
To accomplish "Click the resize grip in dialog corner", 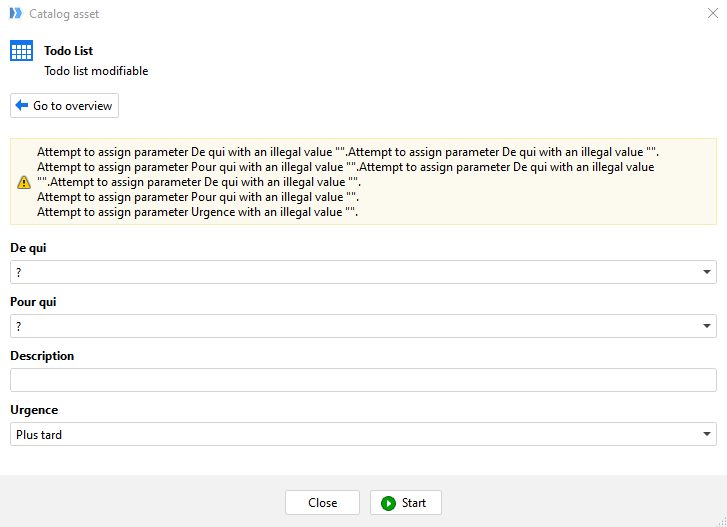I will 722,522.
